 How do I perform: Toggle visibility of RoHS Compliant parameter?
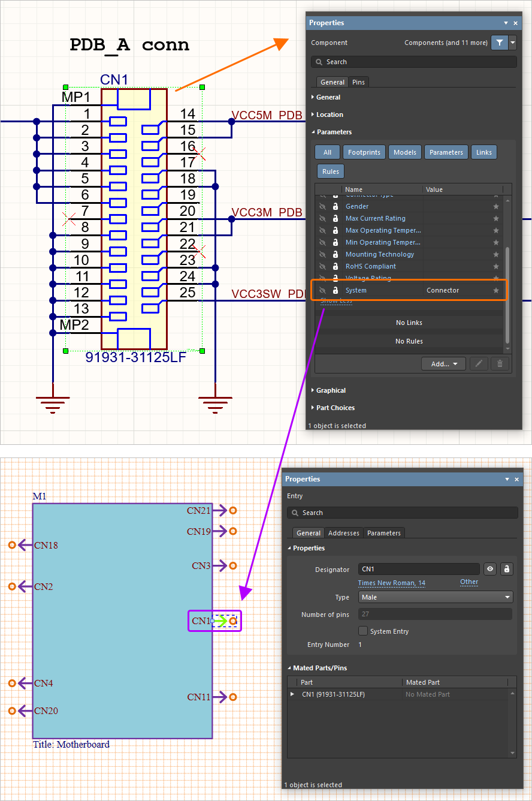[x=322, y=266]
